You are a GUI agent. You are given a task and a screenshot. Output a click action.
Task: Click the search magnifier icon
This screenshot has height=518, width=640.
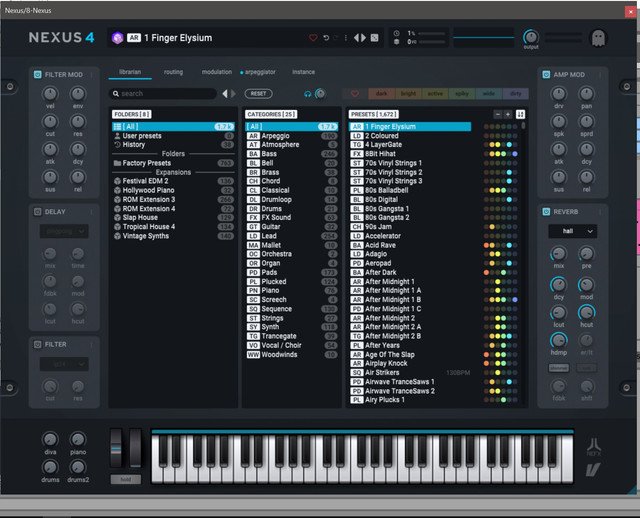click(x=116, y=94)
